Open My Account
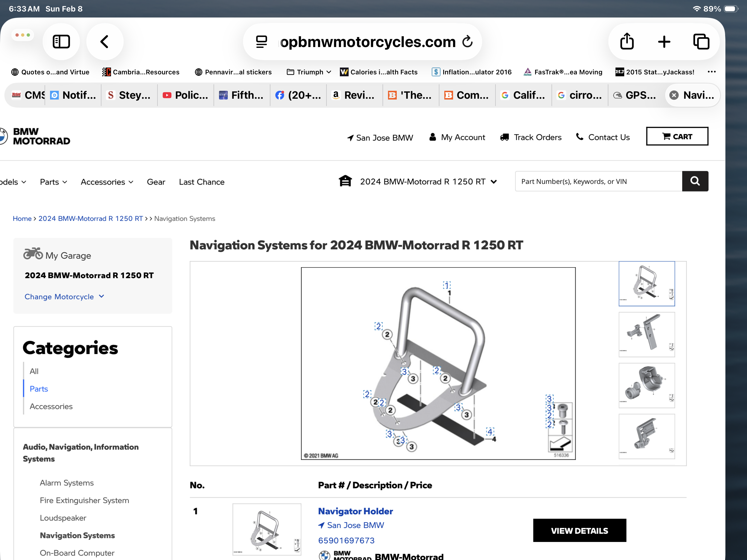The height and width of the screenshot is (560, 747). coord(457,137)
